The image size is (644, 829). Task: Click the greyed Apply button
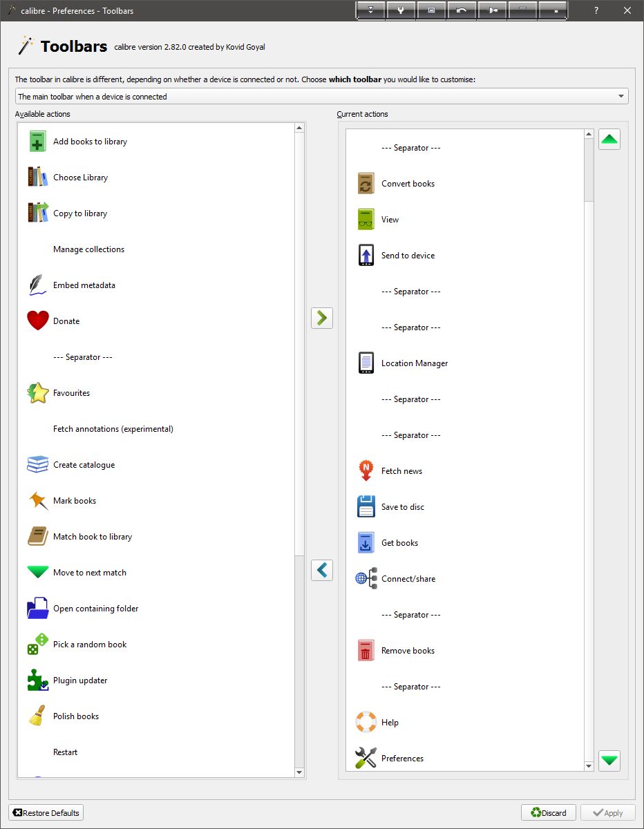pyautogui.click(x=608, y=813)
